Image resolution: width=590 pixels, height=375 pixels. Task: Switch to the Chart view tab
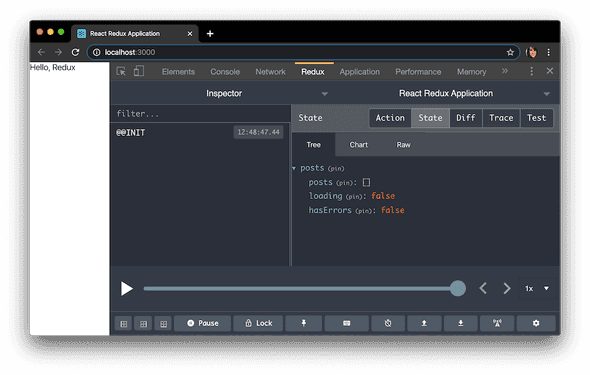click(359, 145)
